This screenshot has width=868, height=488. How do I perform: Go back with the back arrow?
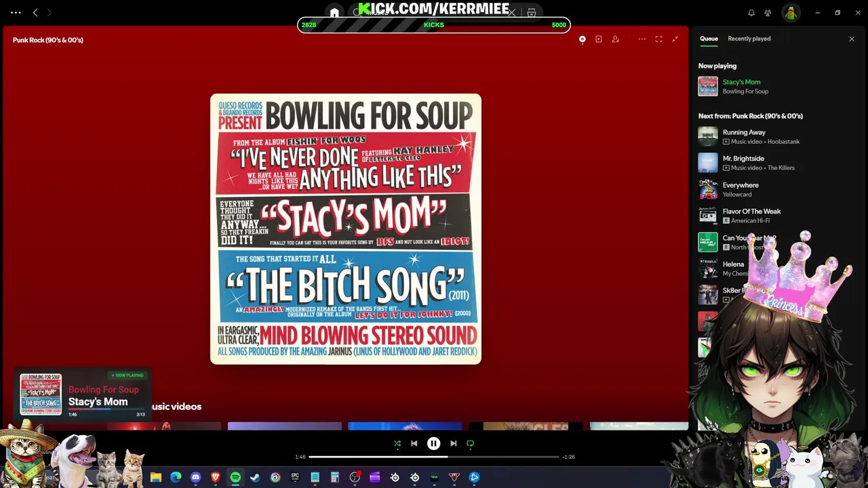35,12
